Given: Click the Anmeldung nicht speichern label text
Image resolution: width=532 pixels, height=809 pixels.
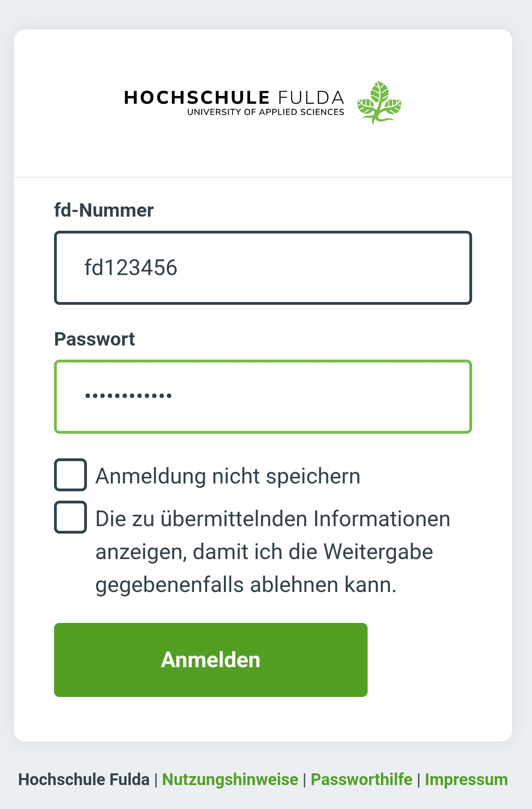Looking at the screenshot, I should 228,476.
